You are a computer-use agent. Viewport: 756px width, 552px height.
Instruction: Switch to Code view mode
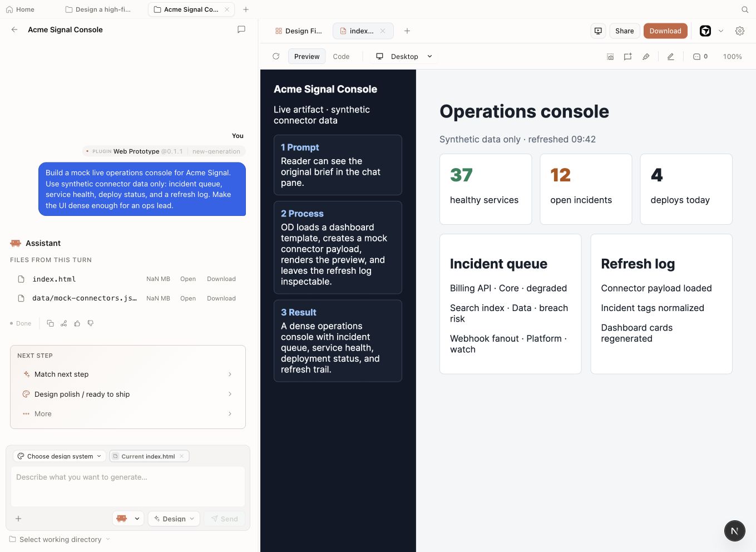pos(341,56)
